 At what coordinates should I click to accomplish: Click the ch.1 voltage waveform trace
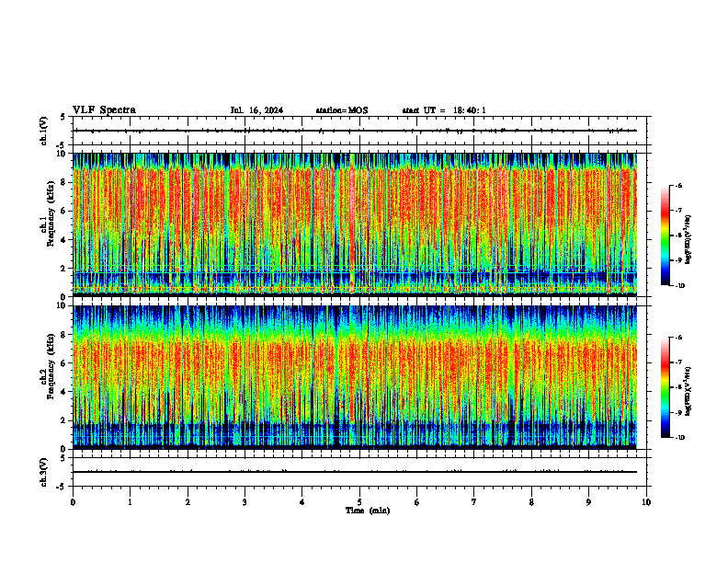point(355,131)
